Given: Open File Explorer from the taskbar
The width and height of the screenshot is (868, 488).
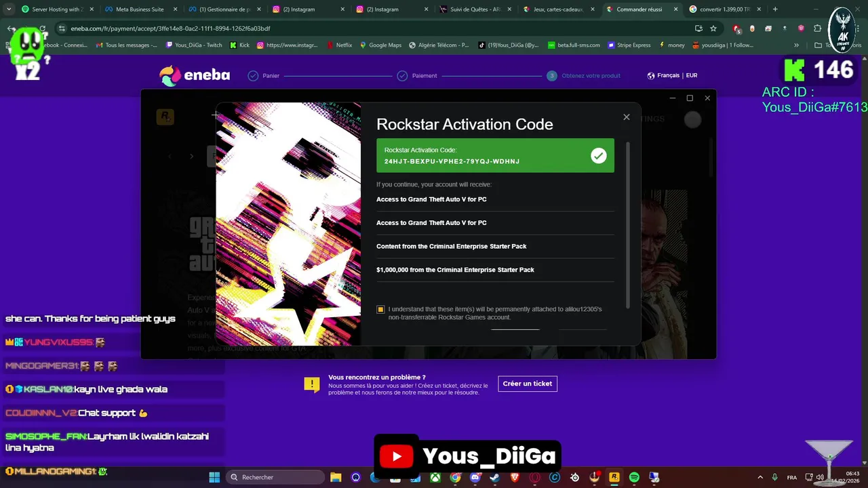Looking at the screenshot, I should pyautogui.click(x=336, y=477).
